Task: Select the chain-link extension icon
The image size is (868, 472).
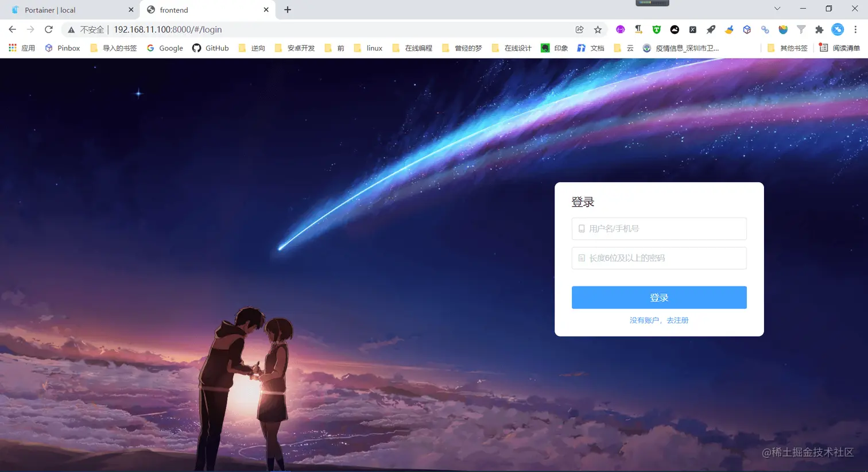Action: click(765, 29)
